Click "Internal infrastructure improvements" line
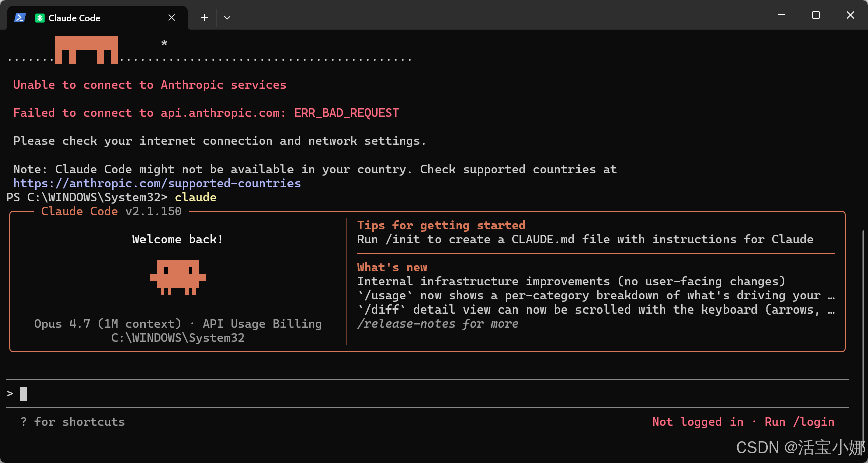 pyautogui.click(x=571, y=281)
